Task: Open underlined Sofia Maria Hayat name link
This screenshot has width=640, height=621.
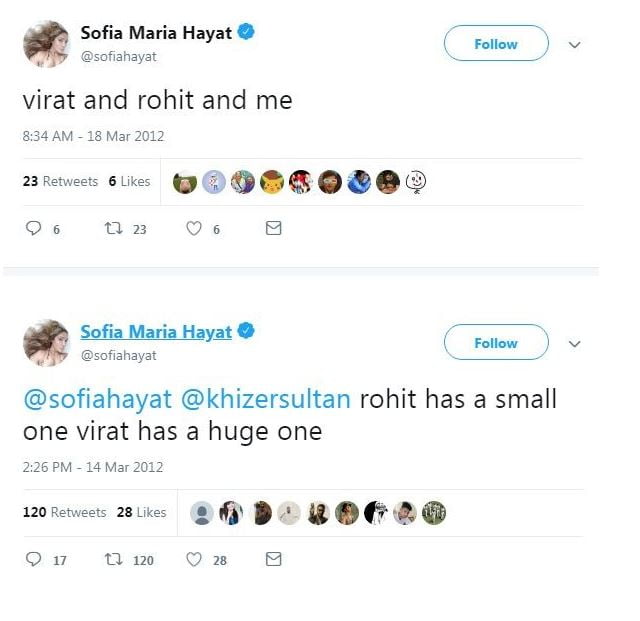Action: [155, 332]
